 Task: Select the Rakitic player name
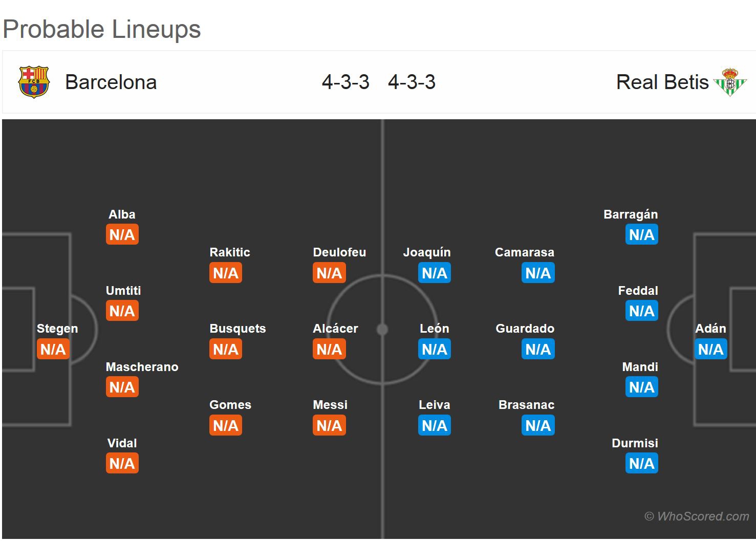pyautogui.click(x=230, y=252)
